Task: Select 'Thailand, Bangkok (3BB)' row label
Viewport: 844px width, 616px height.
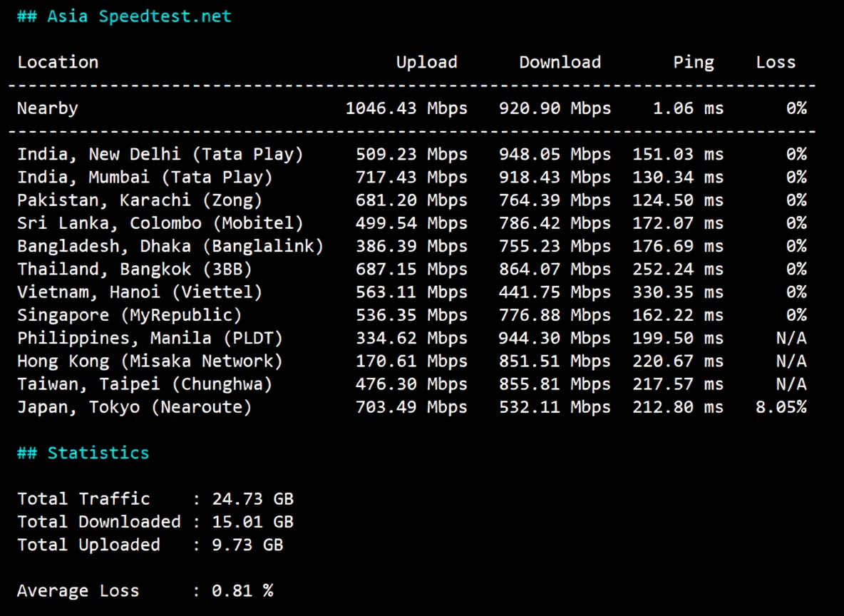Action: point(135,269)
